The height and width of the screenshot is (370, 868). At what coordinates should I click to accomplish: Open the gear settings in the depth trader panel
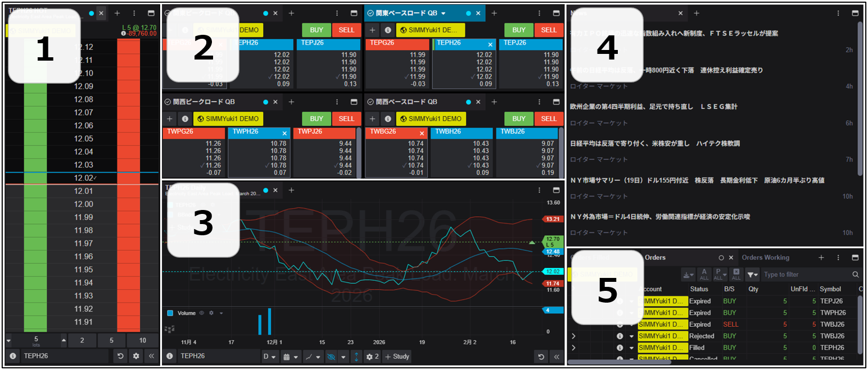[x=135, y=356]
